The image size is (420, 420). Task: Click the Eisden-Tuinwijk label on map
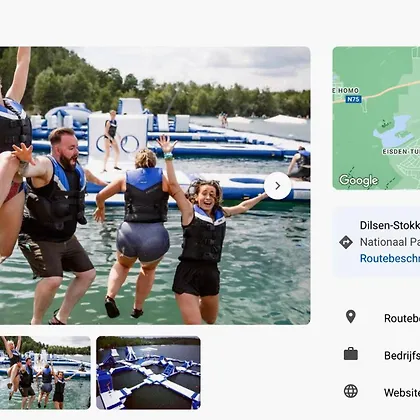click(401, 152)
